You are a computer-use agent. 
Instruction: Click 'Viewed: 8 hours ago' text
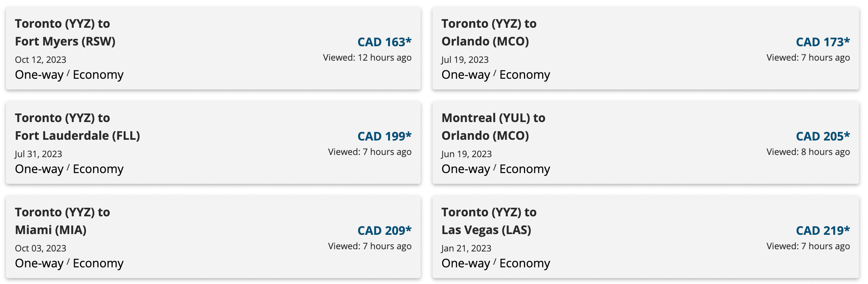pyautogui.click(x=808, y=152)
